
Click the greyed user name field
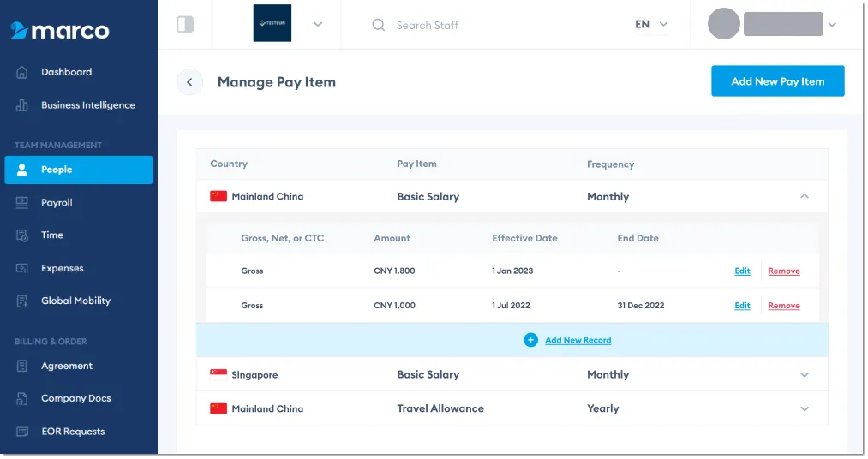pos(783,24)
